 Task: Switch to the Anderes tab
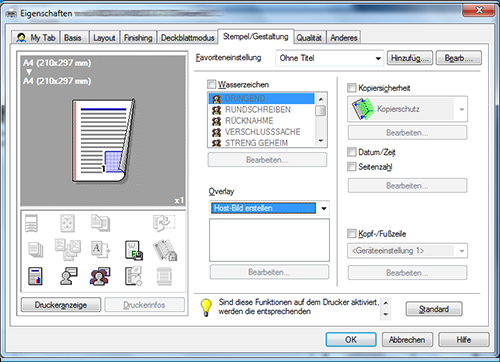tap(344, 38)
